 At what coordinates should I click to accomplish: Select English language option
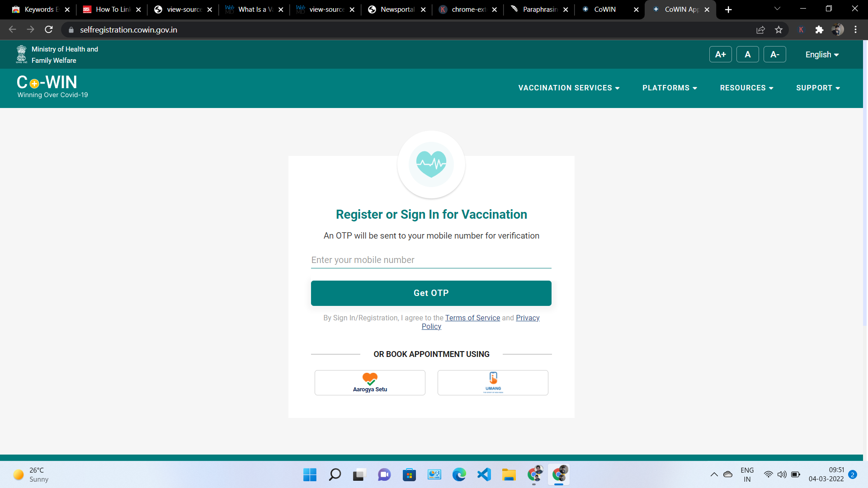point(823,54)
